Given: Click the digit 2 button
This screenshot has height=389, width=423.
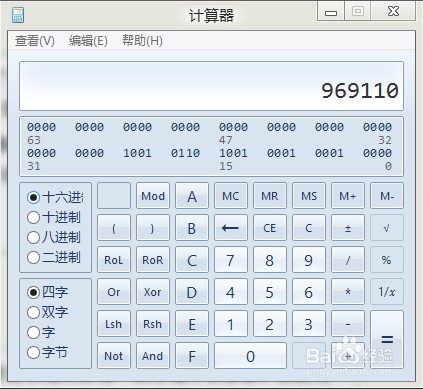Looking at the screenshot, I should coord(270,324).
